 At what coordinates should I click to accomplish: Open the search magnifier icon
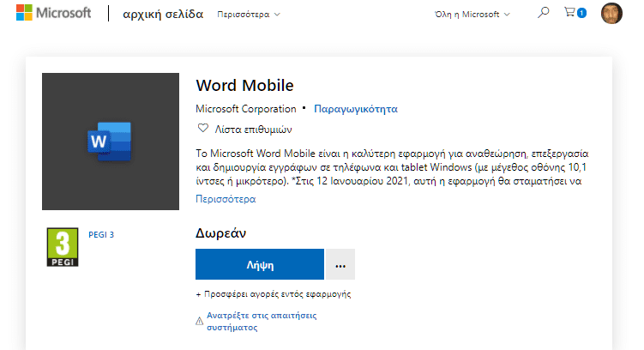click(x=543, y=13)
